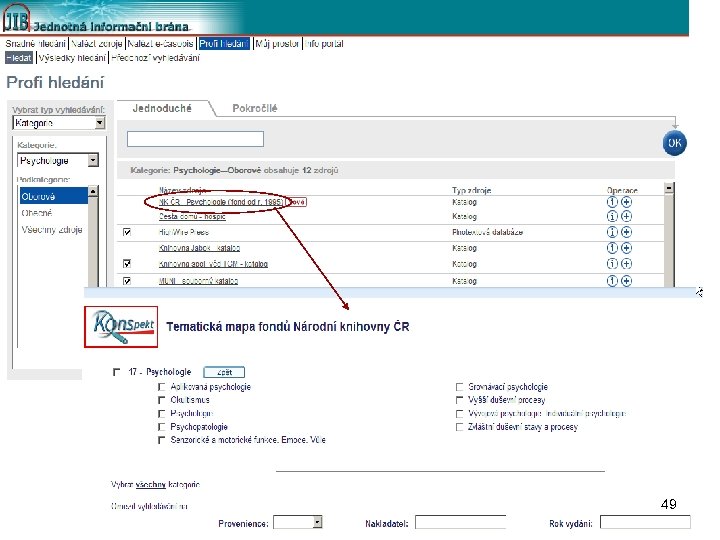Switch to Jednoduché tab
The image size is (720, 540).
(x=162, y=108)
